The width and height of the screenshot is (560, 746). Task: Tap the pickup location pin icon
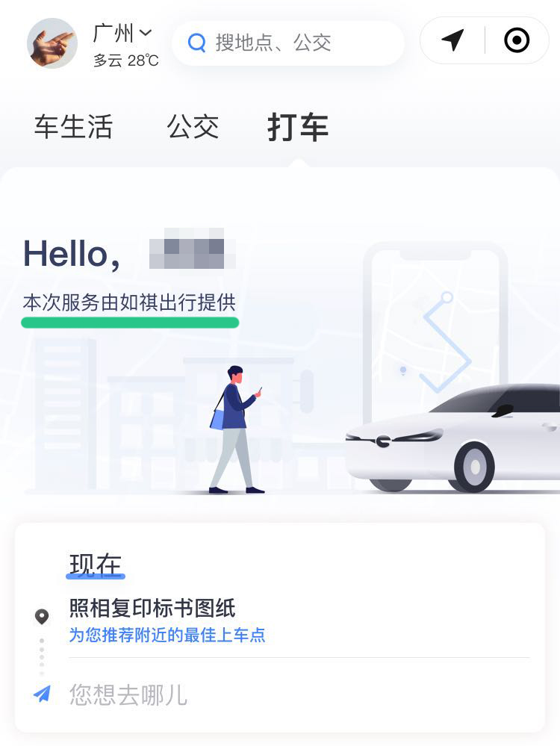(42, 617)
